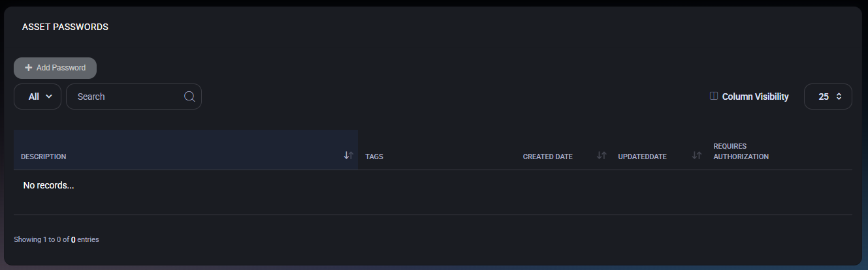868x270 pixels.
Task: Select the Tags column header
Action: [x=374, y=157]
